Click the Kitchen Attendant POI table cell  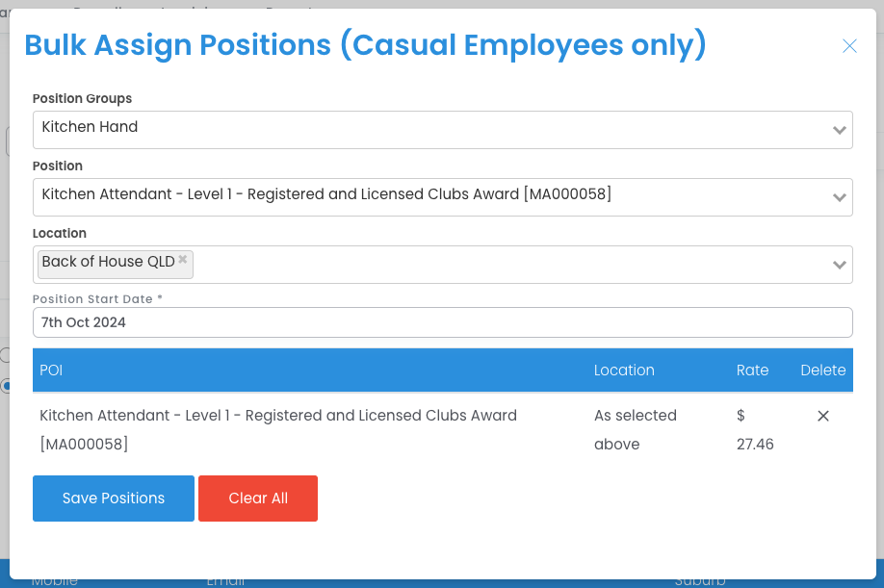[x=278, y=429]
